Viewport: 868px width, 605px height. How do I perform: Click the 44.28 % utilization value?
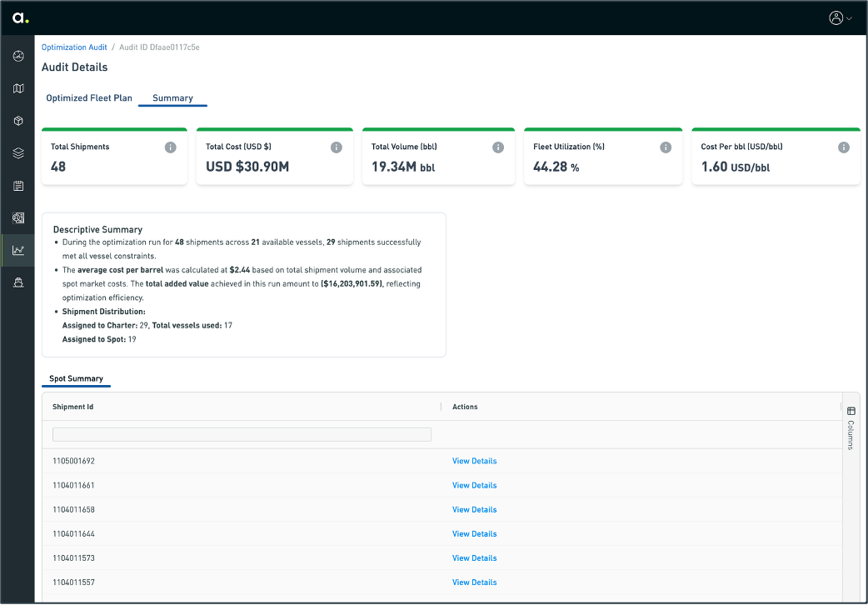click(x=556, y=167)
